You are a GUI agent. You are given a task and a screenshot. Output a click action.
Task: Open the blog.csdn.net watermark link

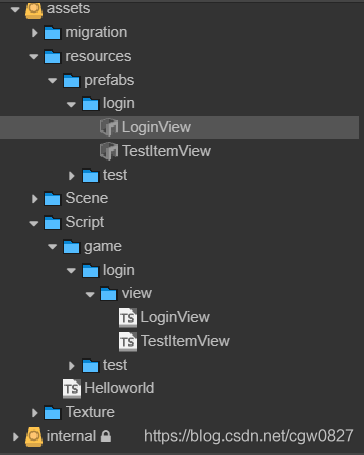tap(249, 436)
